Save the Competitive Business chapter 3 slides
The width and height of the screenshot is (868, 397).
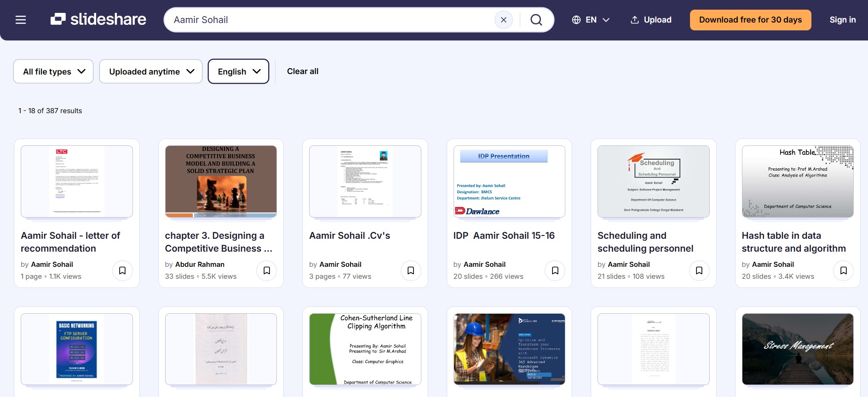pos(267,270)
